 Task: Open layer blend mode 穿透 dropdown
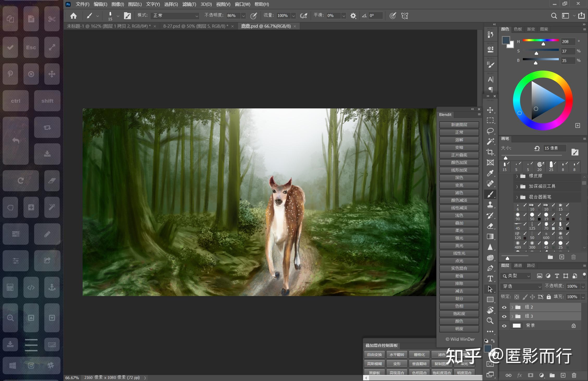point(521,286)
